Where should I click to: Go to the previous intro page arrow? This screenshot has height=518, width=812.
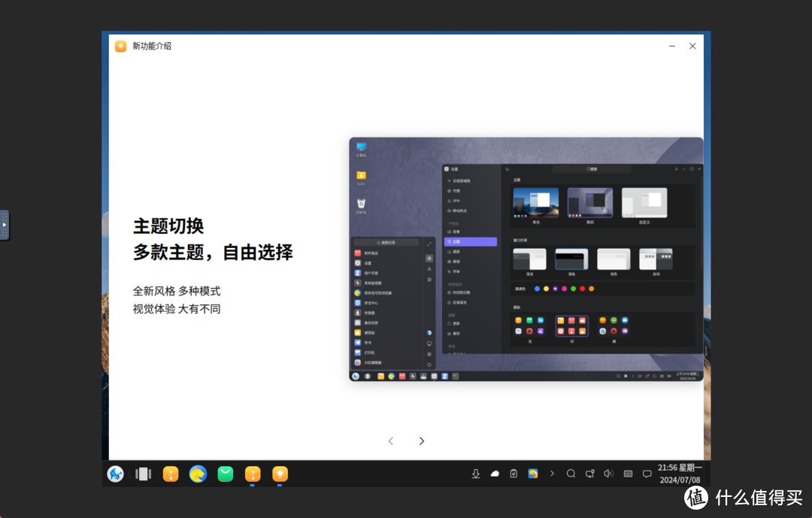[x=390, y=441]
